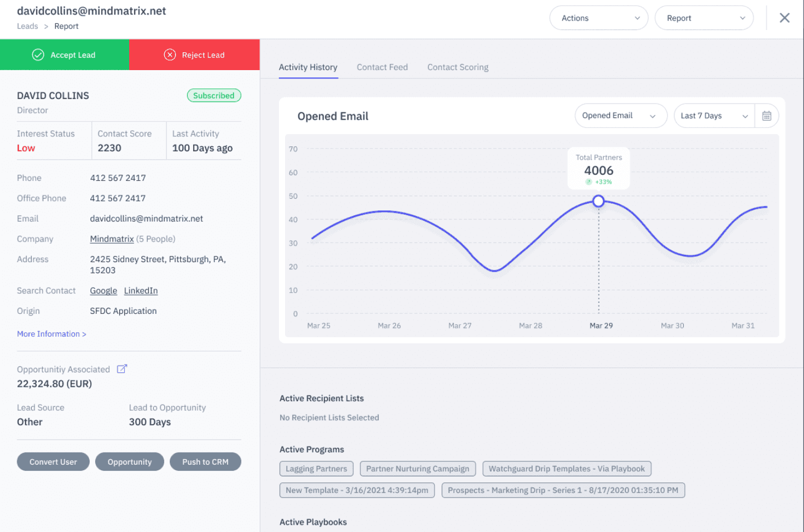Screen dimensions: 804x532
Task: Go to Leads breadcrumb
Action: coord(27,26)
